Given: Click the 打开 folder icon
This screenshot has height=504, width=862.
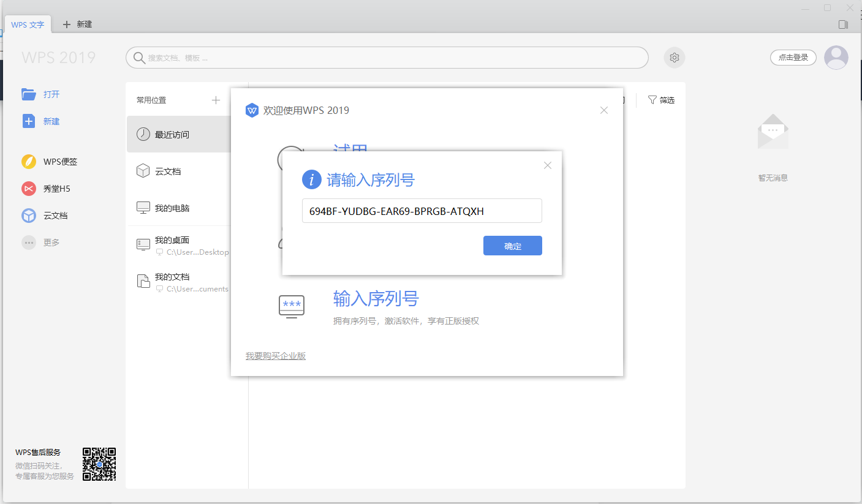Looking at the screenshot, I should click(x=28, y=94).
